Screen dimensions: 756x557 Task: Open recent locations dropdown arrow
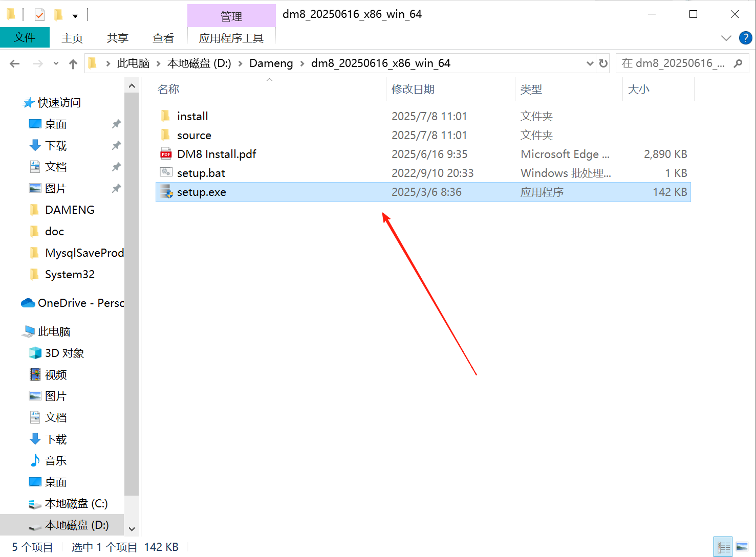(56, 63)
